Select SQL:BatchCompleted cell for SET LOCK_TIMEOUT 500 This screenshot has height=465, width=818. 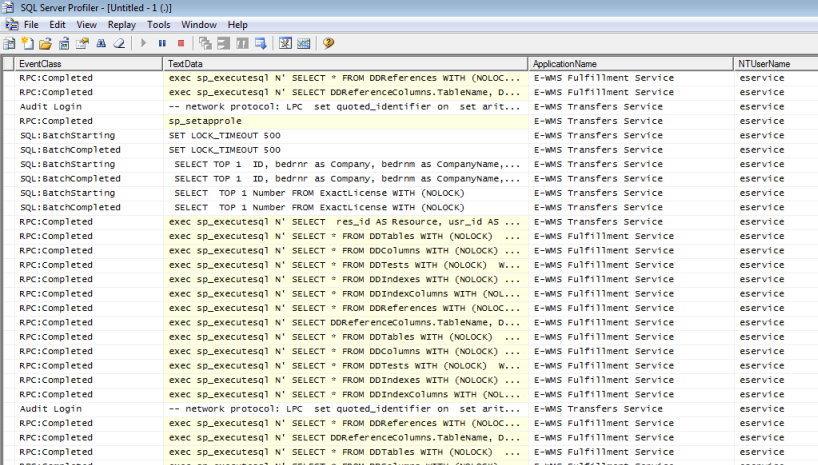(x=88, y=150)
